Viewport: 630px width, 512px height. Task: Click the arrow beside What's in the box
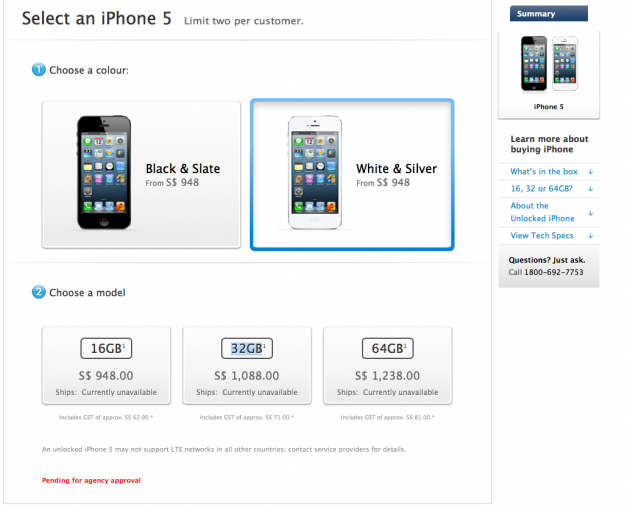click(x=591, y=172)
